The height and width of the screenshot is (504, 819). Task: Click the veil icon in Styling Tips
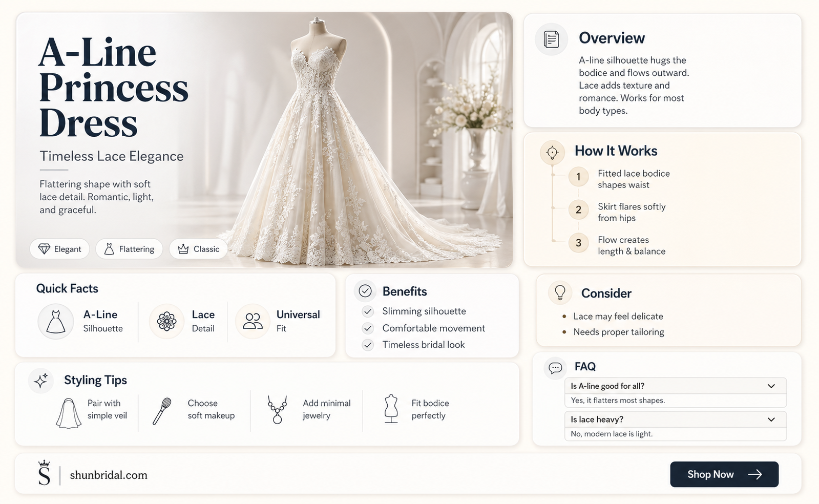(69, 413)
